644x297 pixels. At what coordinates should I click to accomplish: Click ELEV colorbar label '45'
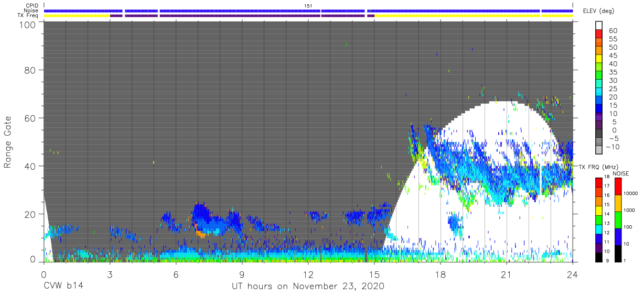point(613,56)
